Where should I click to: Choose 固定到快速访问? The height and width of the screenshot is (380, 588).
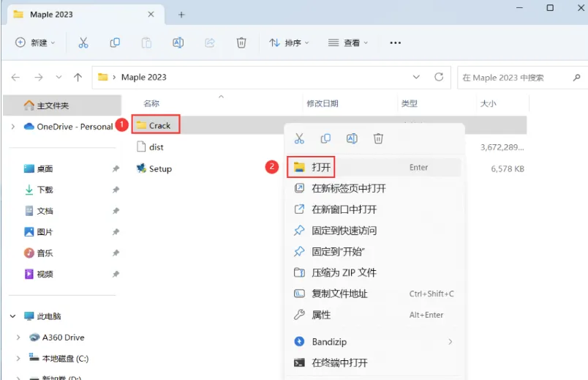tap(374, 230)
